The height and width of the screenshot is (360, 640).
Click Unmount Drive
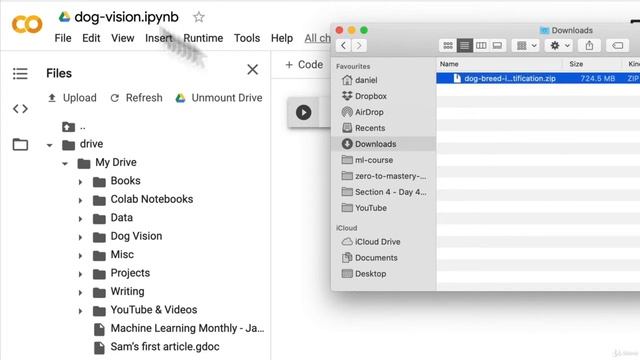pyautogui.click(x=219, y=98)
